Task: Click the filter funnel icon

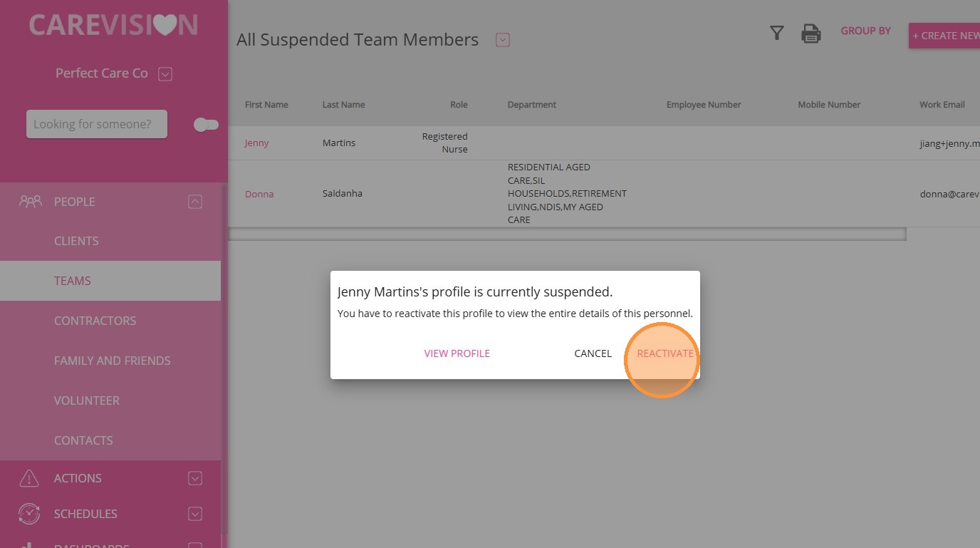Action: 777,33
